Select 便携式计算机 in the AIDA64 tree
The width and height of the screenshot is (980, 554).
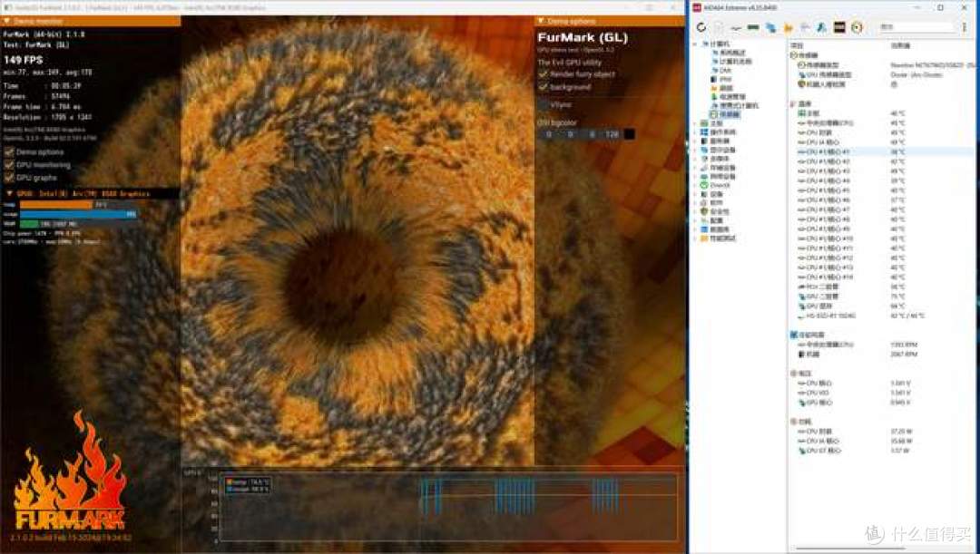coord(739,105)
